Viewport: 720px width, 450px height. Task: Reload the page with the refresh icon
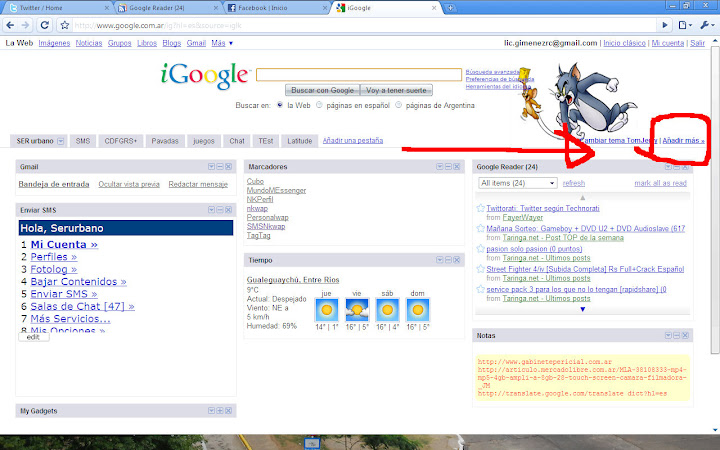click(x=45, y=25)
